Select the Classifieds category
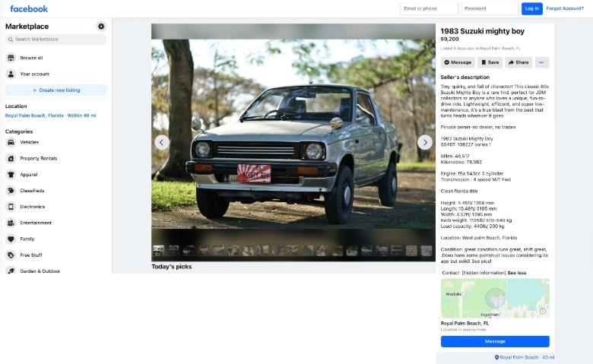 coord(32,191)
